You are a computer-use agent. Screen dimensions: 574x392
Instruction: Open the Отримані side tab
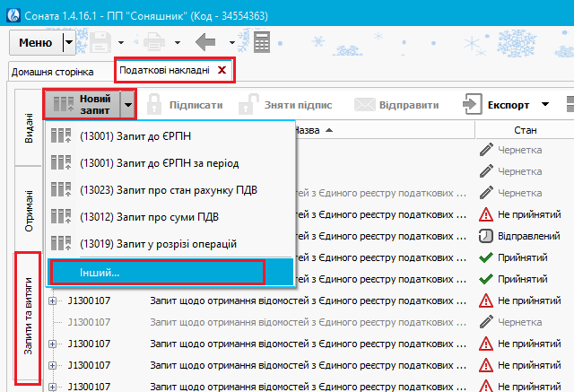click(x=29, y=211)
